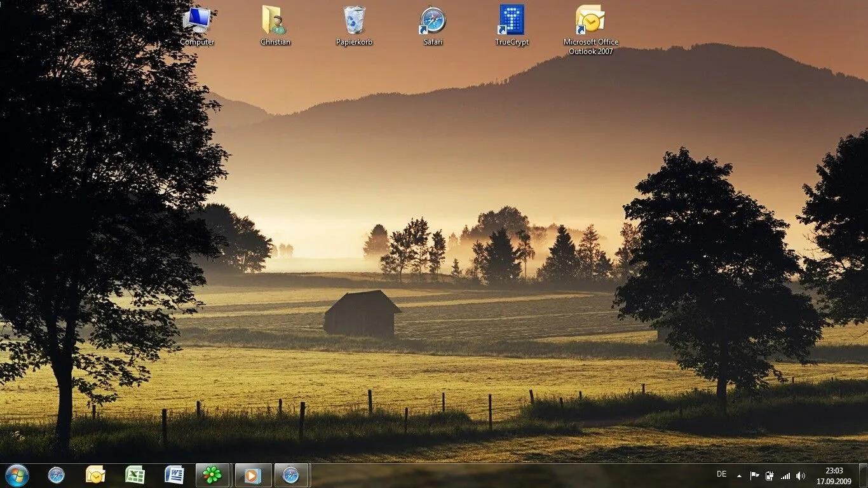Screen dimensions: 868x488
Task: Open the DE input language selector
Action: [x=721, y=474]
